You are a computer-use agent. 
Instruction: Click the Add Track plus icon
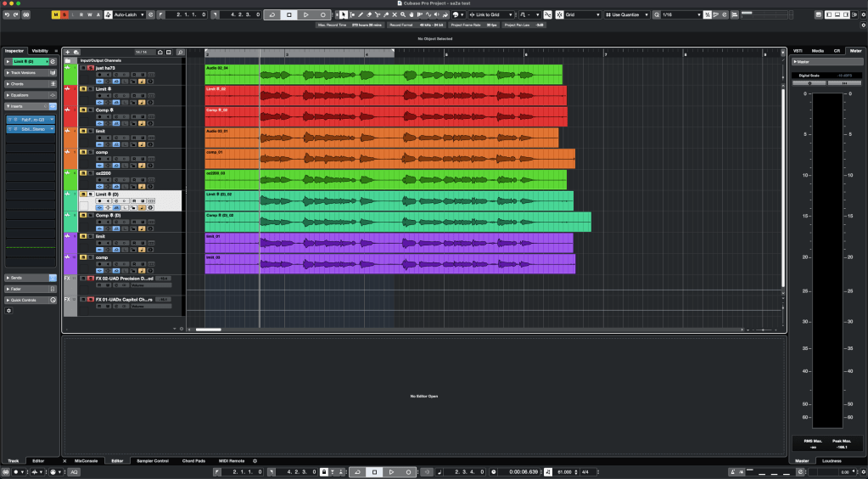coord(68,52)
